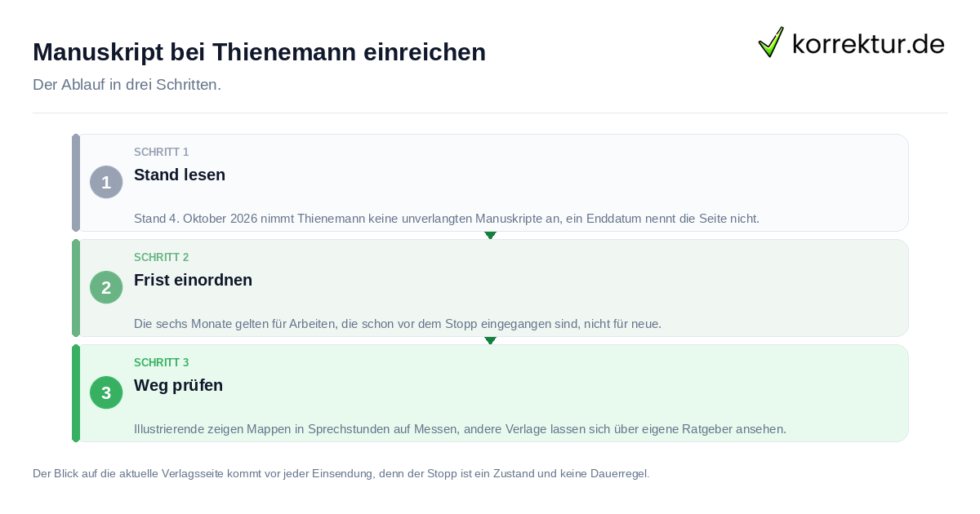The image size is (980, 514).
Task: Click the footer note starting 'Der Blick auf'
Action: click(341, 473)
